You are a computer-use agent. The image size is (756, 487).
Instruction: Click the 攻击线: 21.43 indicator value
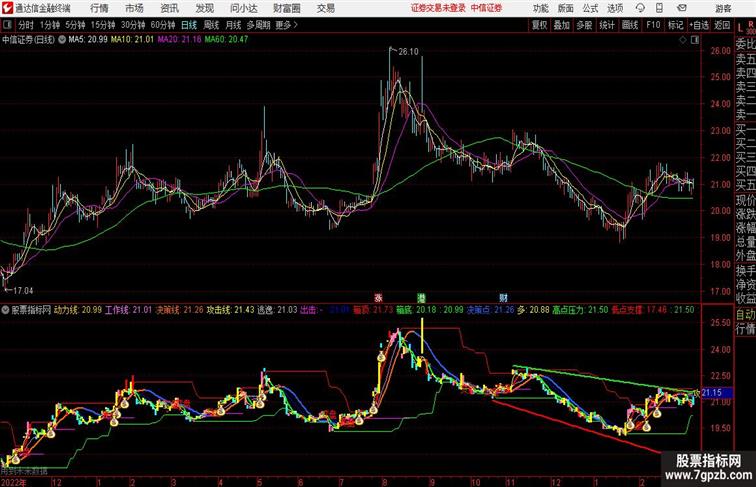point(230,310)
